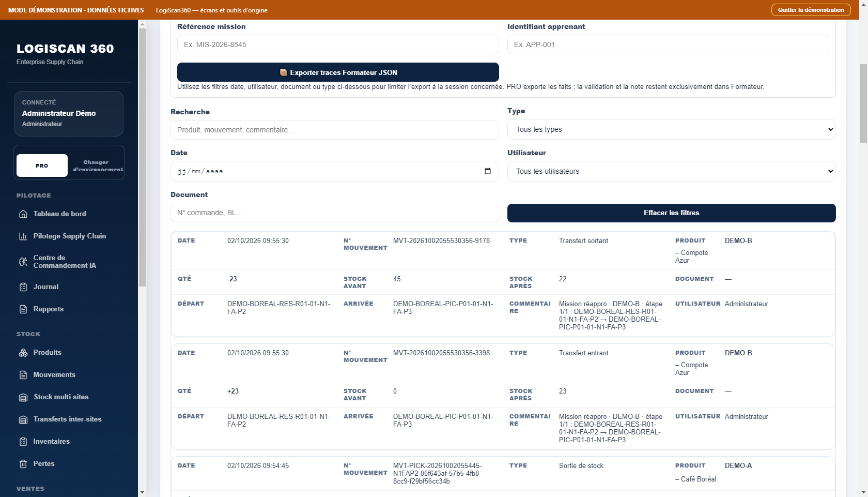This screenshot has height=497, width=868.
Task: Click 'Exporter traces Formateur JSON' button
Action: [338, 72]
